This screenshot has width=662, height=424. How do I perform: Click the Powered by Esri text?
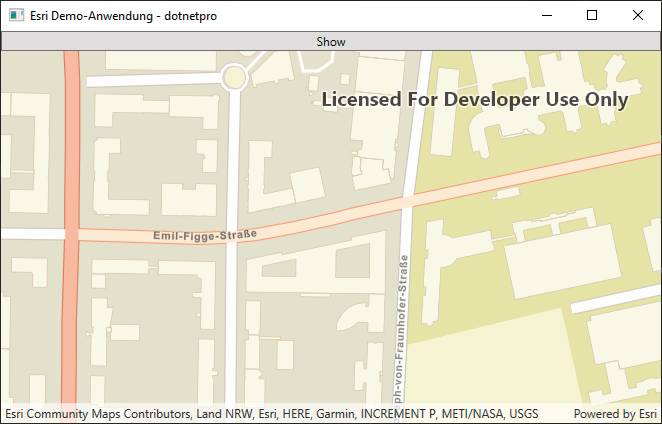(615, 413)
